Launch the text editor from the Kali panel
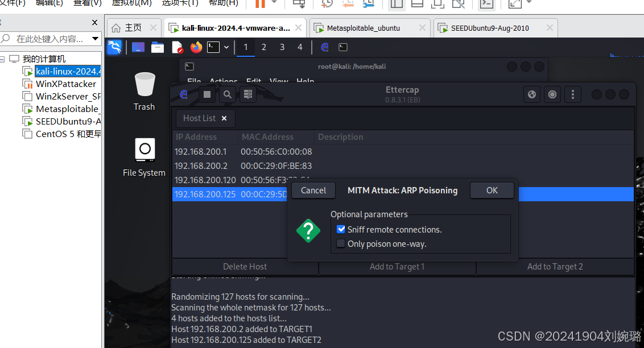 point(177,48)
